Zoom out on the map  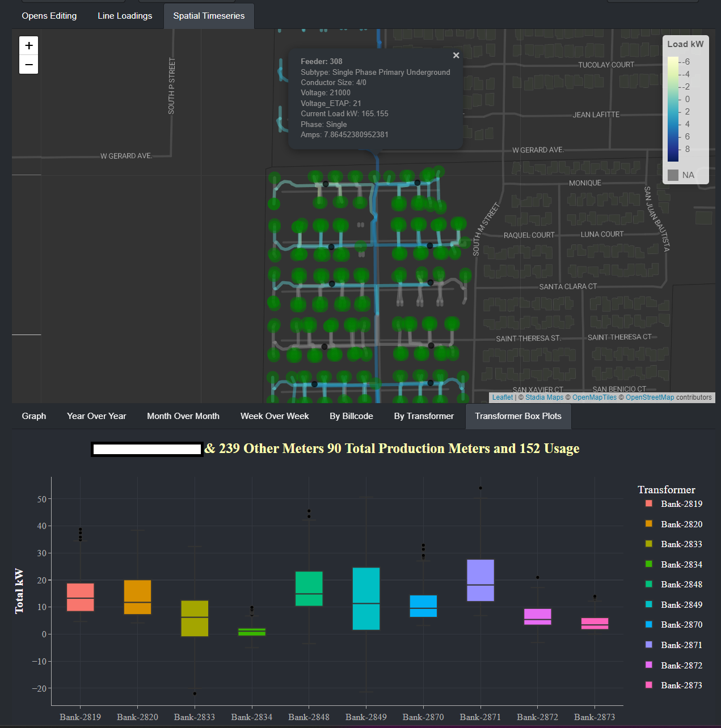coord(29,65)
